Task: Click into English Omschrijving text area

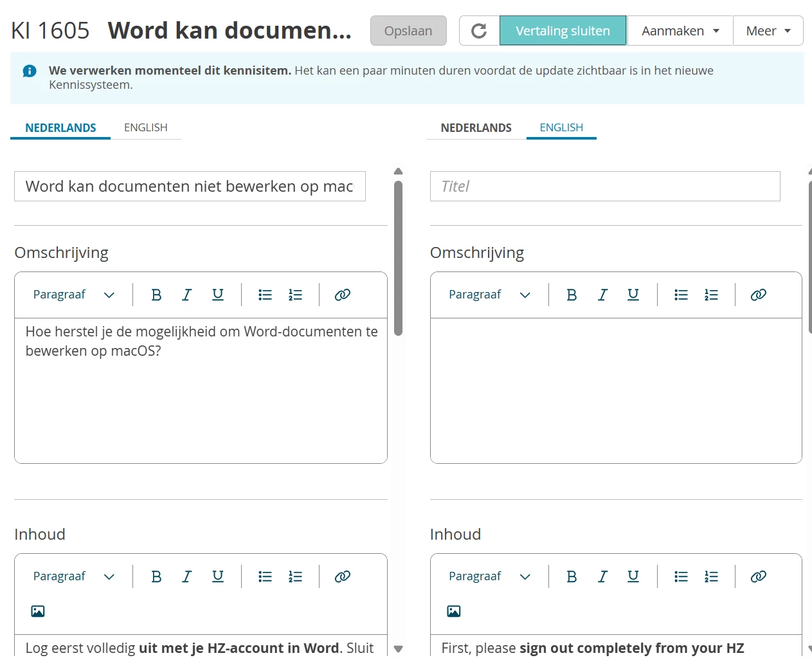Action: [616, 390]
